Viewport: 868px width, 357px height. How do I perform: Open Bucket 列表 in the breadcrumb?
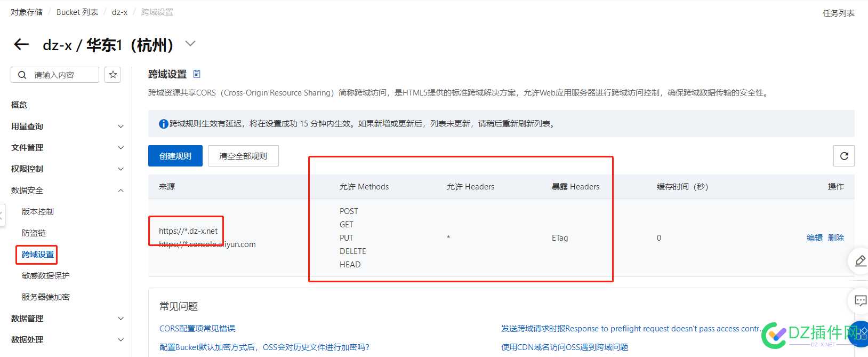[x=77, y=12]
